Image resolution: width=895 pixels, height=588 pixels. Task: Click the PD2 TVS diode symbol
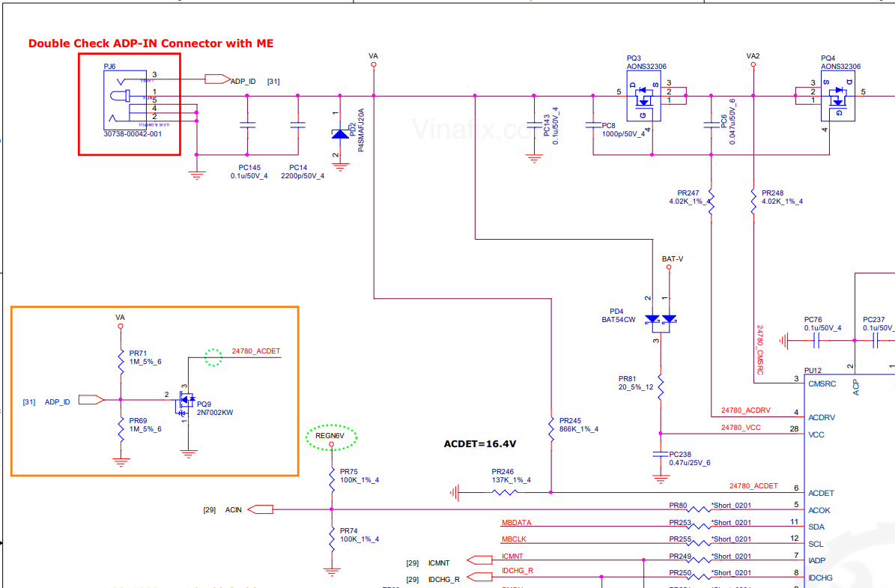click(x=340, y=133)
